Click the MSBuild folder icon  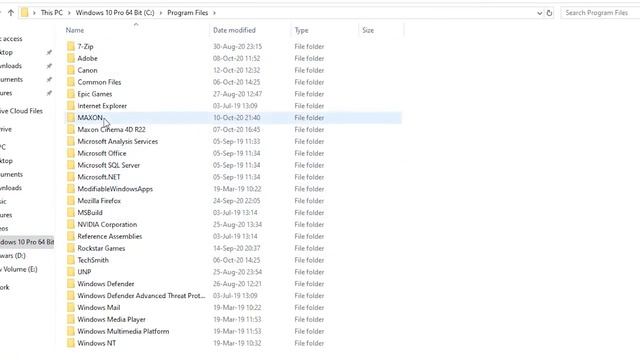click(x=71, y=212)
